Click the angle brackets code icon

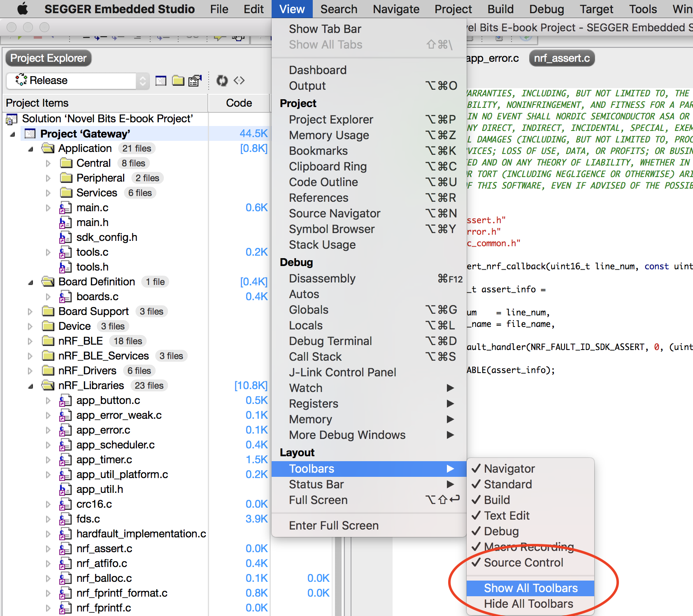[239, 80]
